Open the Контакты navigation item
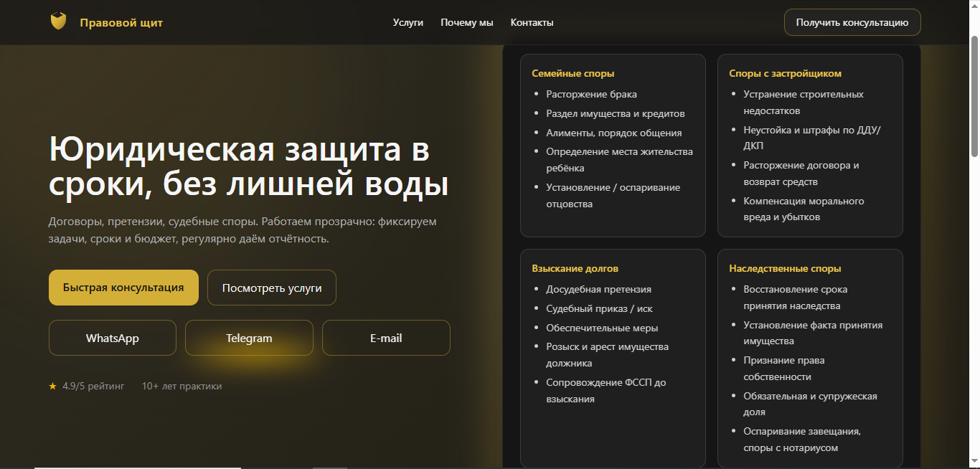 (532, 22)
